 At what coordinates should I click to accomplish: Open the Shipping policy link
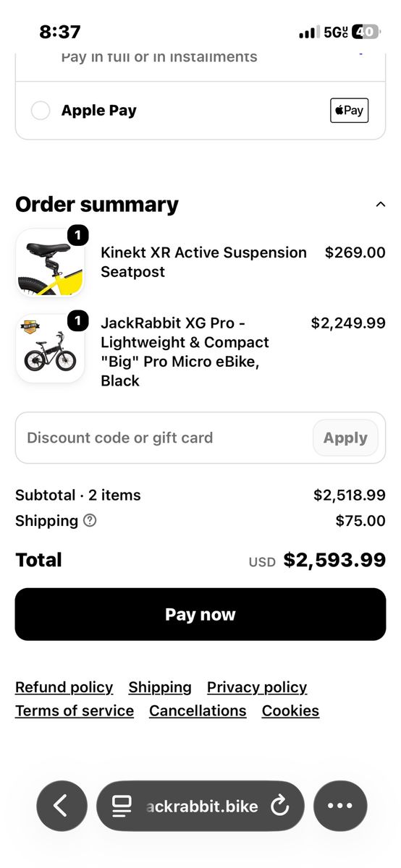pyautogui.click(x=160, y=687)
